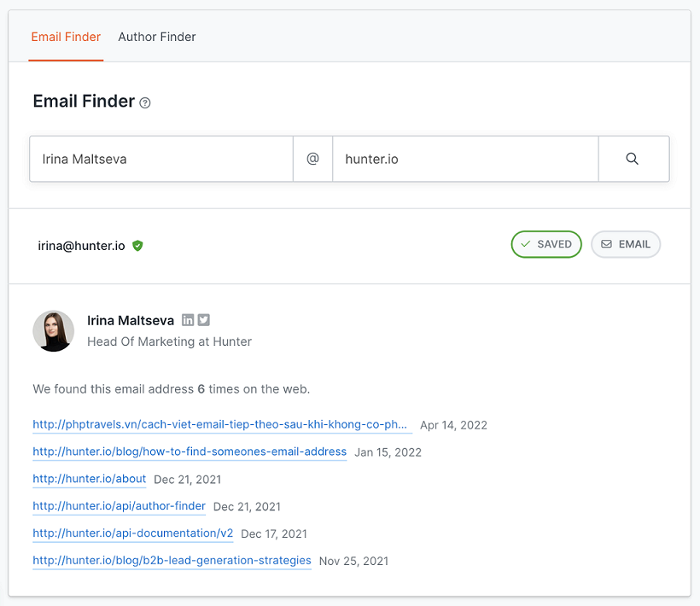Open Irina Maltseva's LinkedIn profile icon

tap(188, 320)
